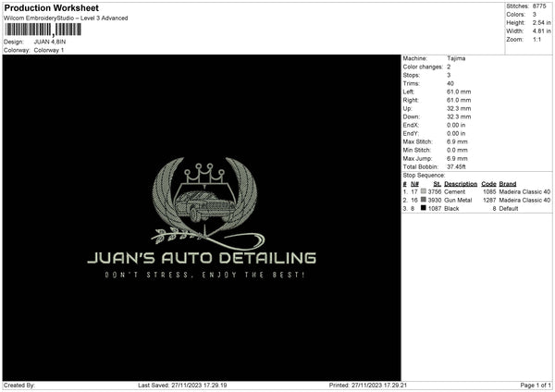Click the stitch count 3930 in row 2
555x392 pixels.
coord(435,201)
